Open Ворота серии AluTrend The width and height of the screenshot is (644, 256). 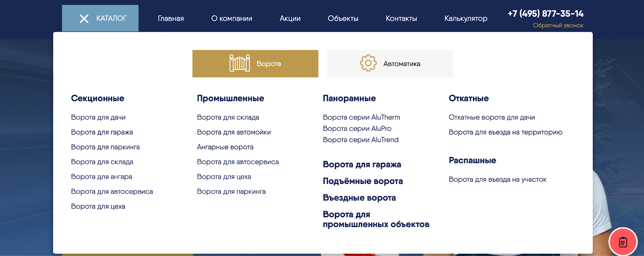point(361,140)
